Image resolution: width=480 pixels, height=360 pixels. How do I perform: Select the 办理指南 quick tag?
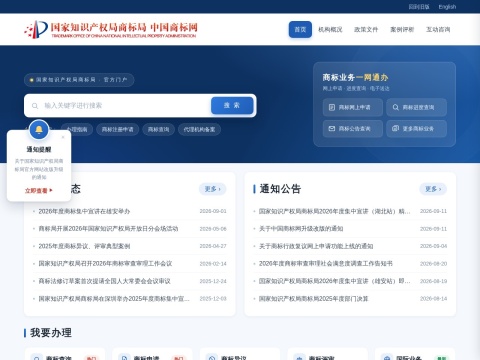pyautogui.click(x=77, y=129)
